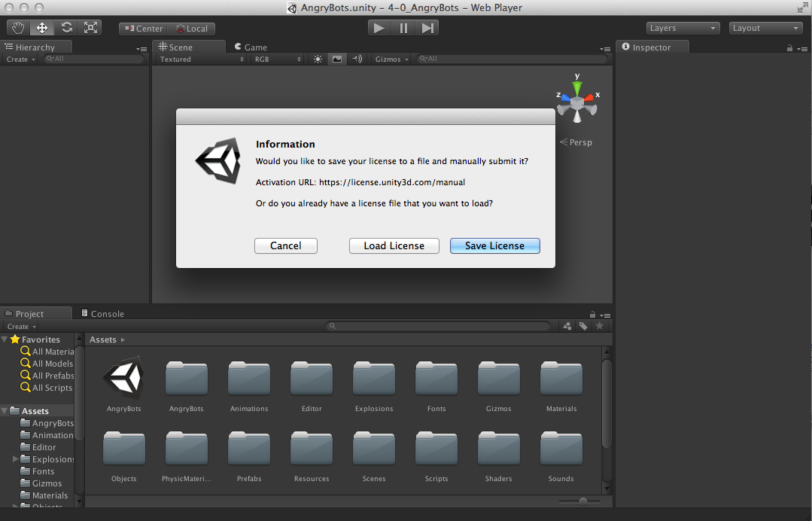The image size is (812, 521).
Task: Select All Prefabs favorite search
Action: (x=47, y=376)
